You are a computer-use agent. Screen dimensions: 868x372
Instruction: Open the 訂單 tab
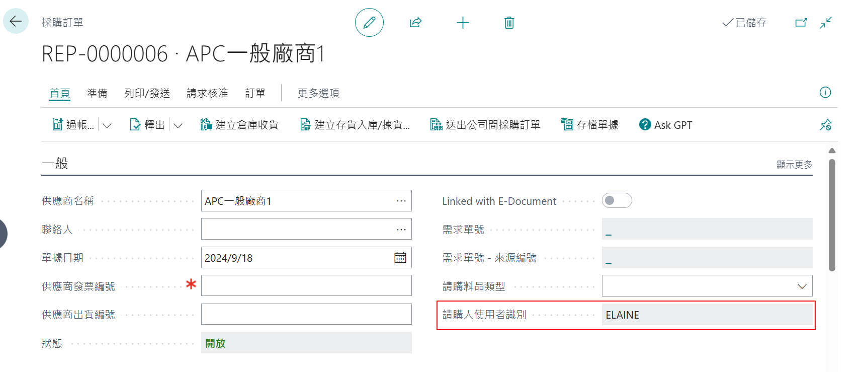(255, 93)
